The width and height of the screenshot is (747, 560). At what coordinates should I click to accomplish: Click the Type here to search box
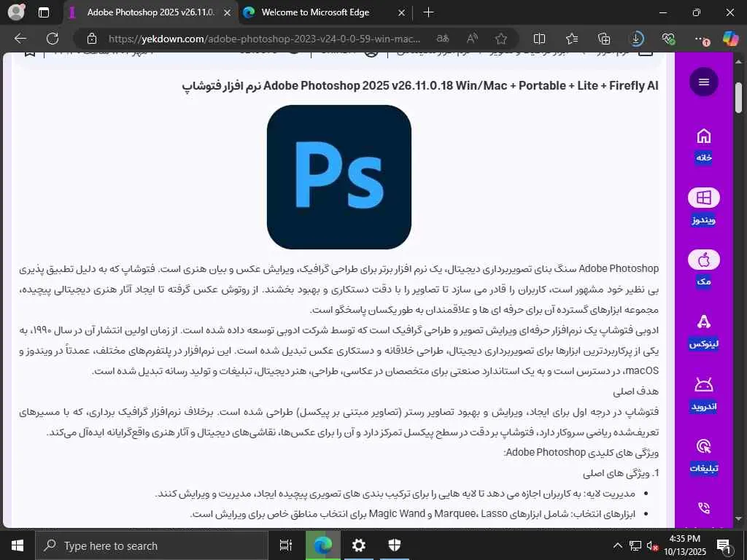pos(152,545)
